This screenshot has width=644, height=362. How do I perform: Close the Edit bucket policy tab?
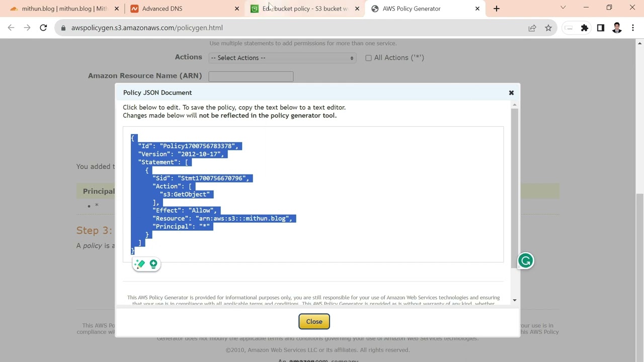point(357,9)
